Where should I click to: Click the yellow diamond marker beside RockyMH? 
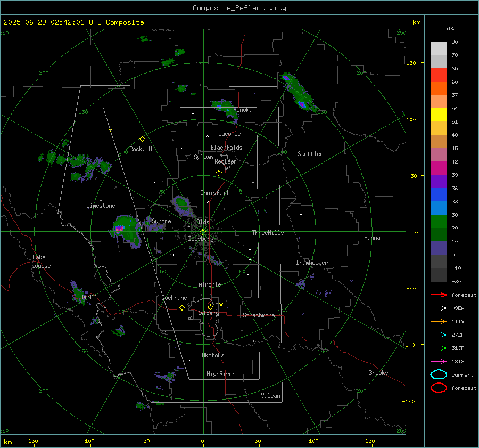142,139
